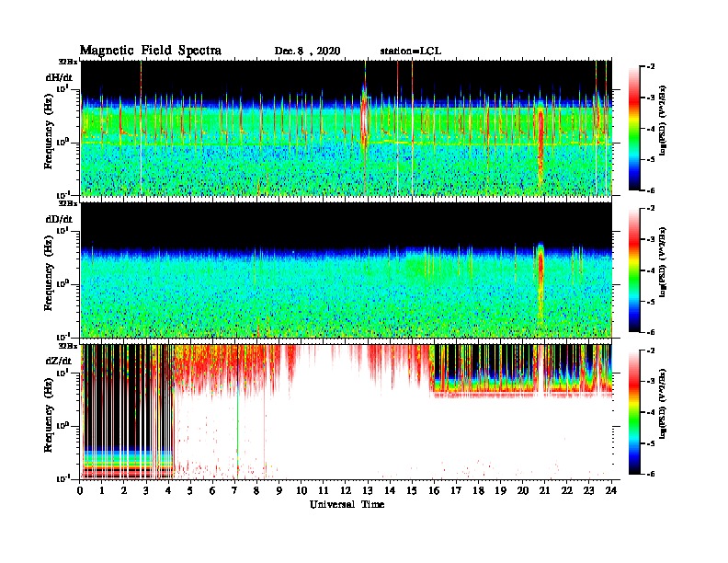This screenshot has width=728, height=563.
Task: Click the log(PSD) label beside the dH/dt color scale
Action: pos(663,121)
